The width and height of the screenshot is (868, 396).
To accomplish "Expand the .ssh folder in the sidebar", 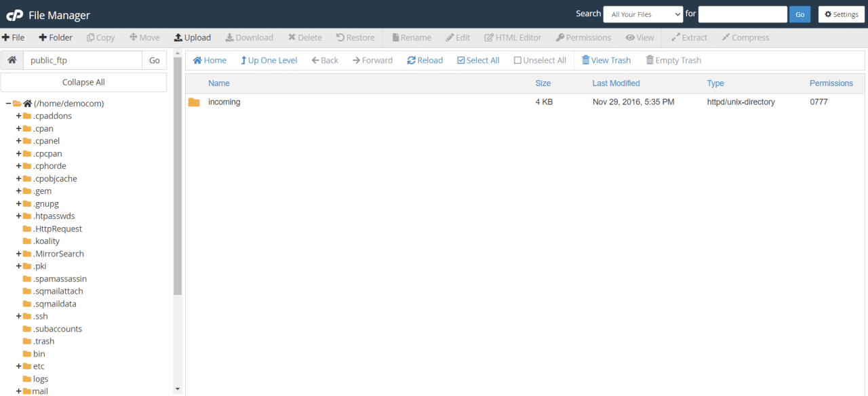I will pos(18,316).
